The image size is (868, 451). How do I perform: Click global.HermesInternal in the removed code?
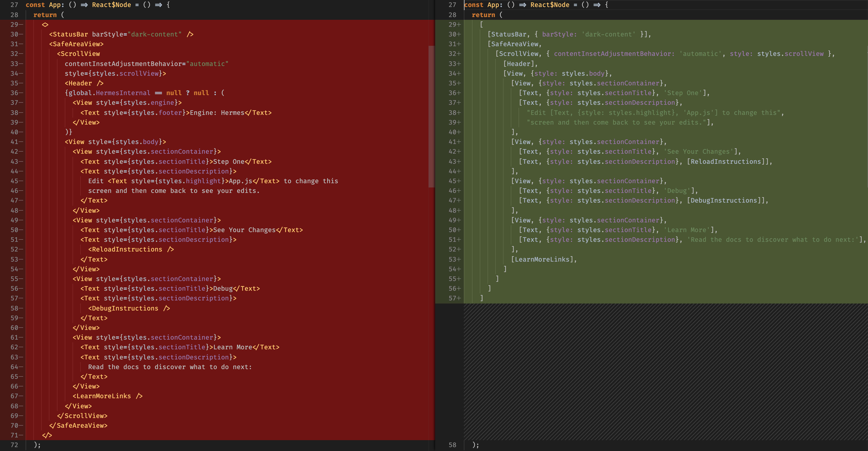pos(109,93)
